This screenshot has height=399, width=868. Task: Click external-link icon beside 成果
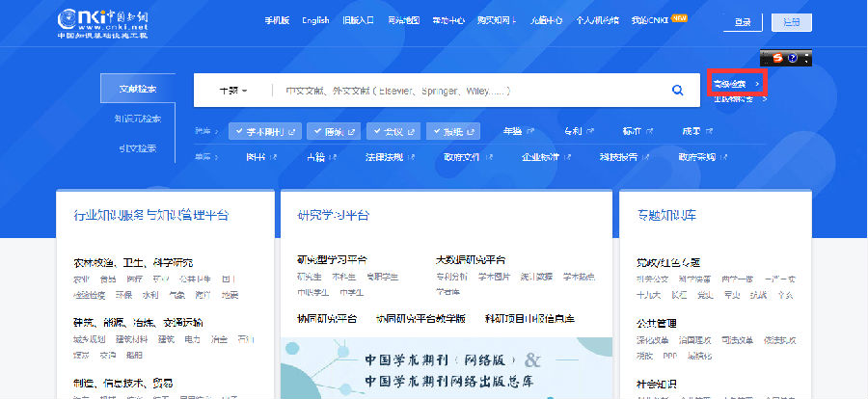pos(710,131)
